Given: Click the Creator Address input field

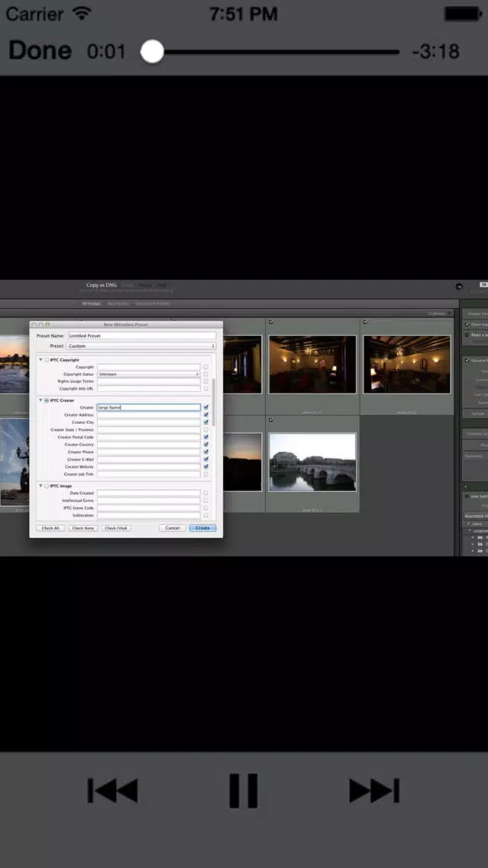Looking at the screenshot, I should click(148, 415).
